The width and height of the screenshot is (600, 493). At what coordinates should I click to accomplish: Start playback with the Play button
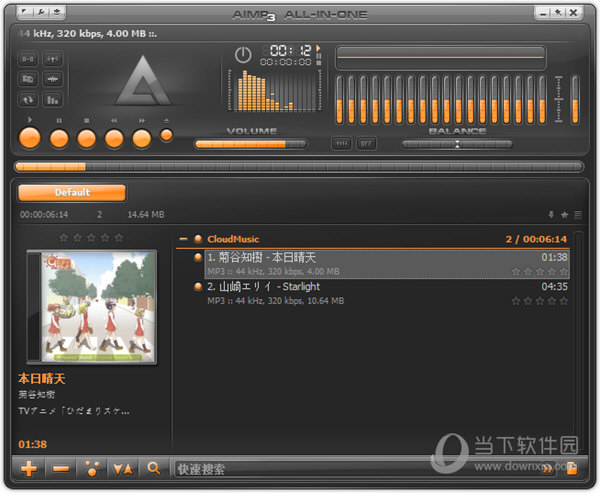point(30,138)
